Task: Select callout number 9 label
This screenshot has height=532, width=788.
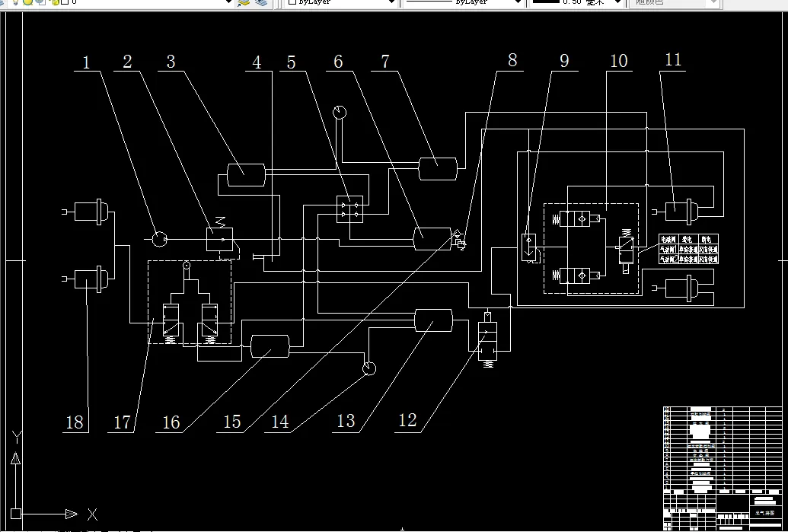Action: tap(564, 61)
